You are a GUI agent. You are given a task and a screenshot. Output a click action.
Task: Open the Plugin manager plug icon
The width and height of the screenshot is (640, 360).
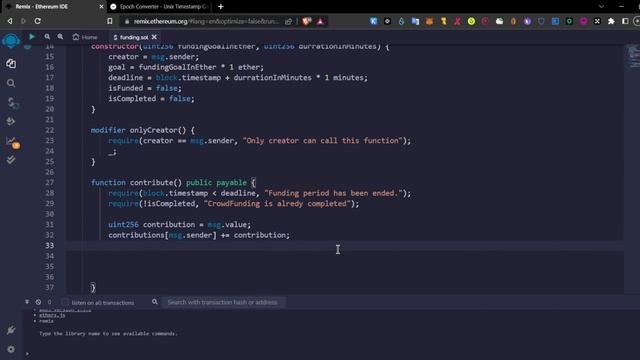click(11, 330)
